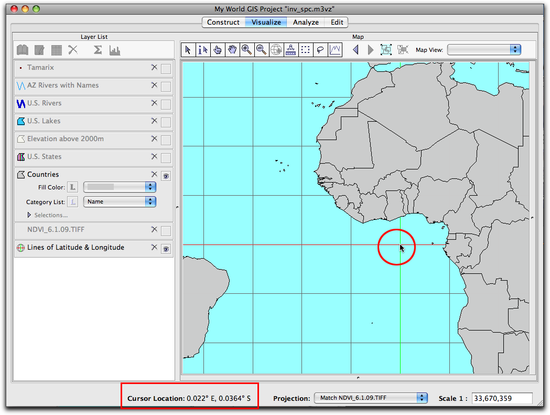The width and height of the screenshot is (550, 415).
Task: Remove the U.S. Lakes layer with X
Action: (154, 121)
